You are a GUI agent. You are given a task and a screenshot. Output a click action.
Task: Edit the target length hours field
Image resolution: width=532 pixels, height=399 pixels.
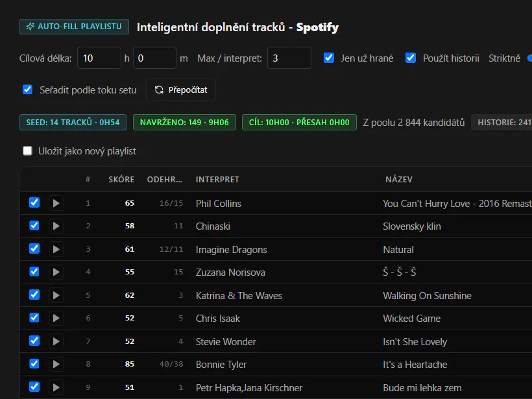[x=99, y=58]
